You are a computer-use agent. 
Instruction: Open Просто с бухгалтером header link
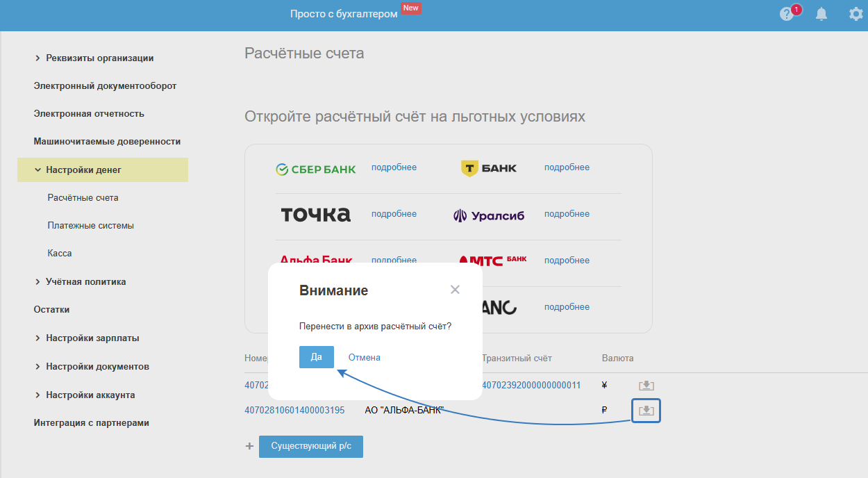[x=344, y=14]
